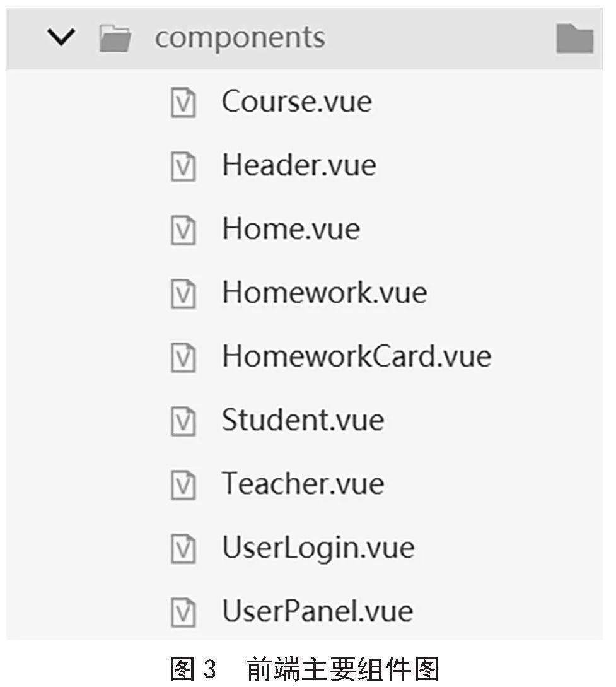
Task: Click the Vue file icon for Course.vue
Action: pos(183,103)
